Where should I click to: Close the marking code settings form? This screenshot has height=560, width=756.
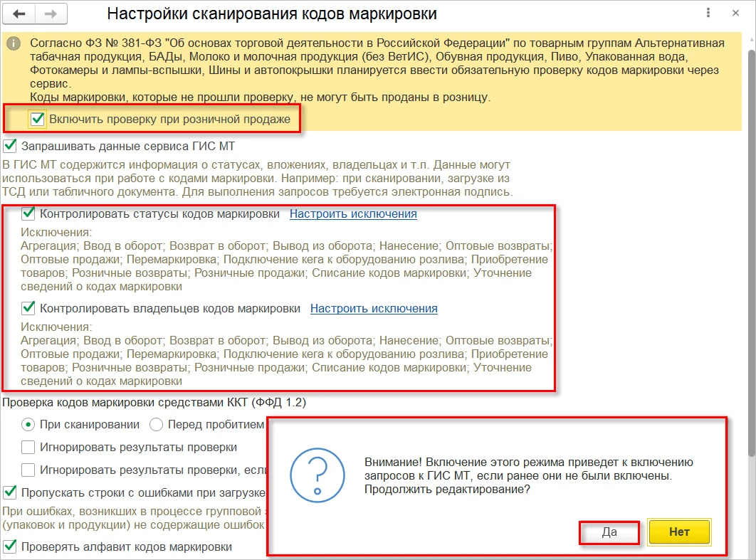point(735,14)
